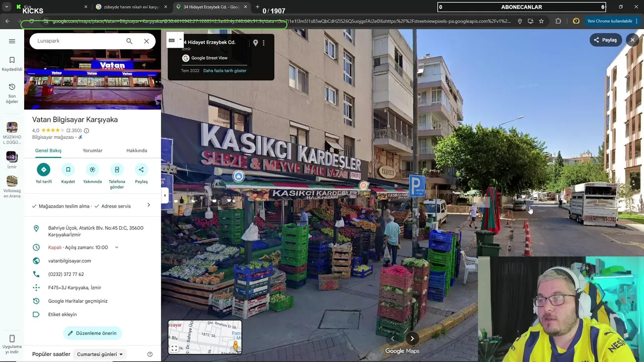The width and height of the screenshot is (644, 362).
Task: Click the blue shop marker on the awning
Action: coord(238,176)
